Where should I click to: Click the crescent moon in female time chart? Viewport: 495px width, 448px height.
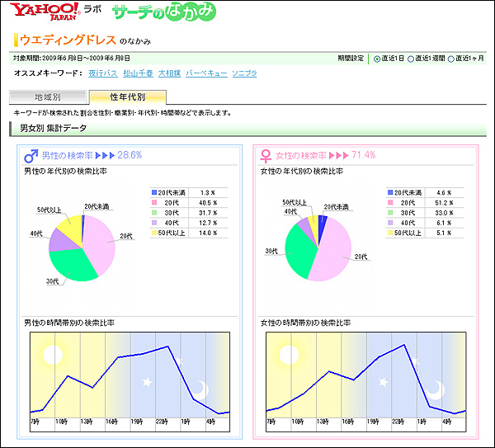(436, 389)
